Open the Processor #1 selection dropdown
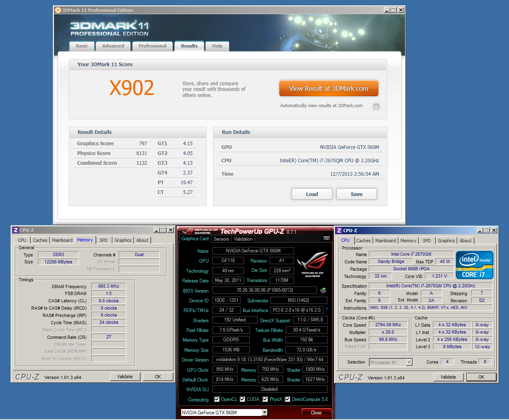This screenshot has width=509, height=420. pos(409,362)
